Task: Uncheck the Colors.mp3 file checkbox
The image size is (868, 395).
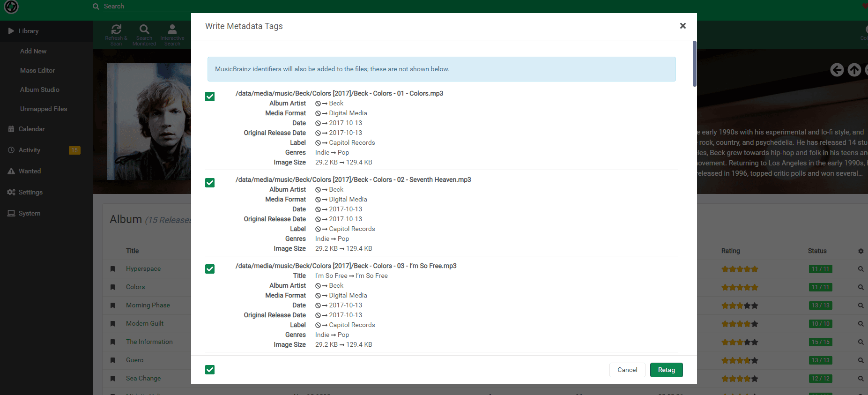Action: (x=210, y=97)
